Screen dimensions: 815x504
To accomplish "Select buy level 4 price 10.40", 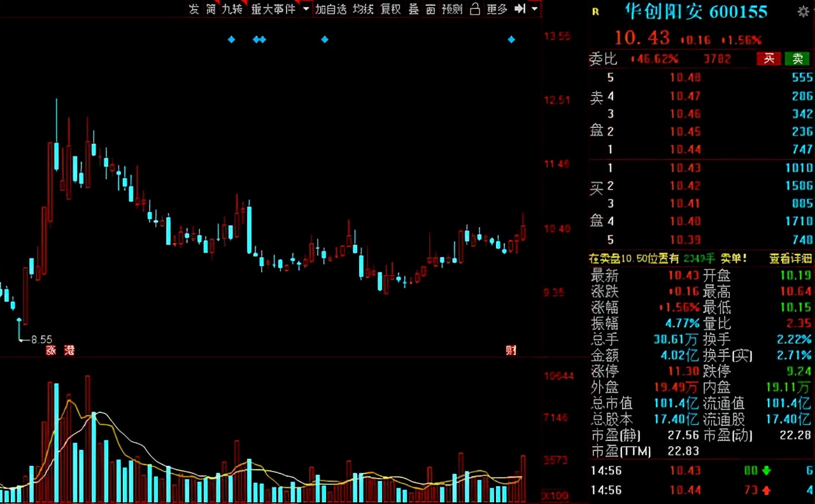I will (x=685, y=221).
